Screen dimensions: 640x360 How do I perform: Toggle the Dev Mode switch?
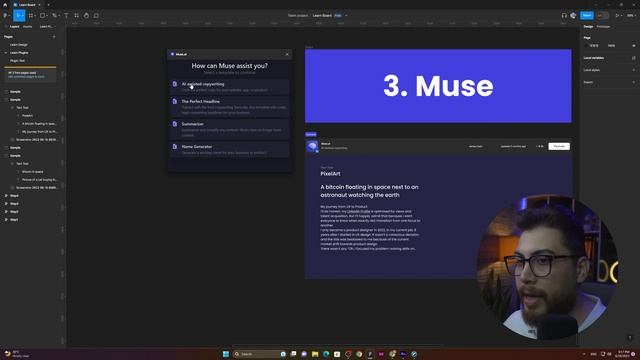[603, 16]
